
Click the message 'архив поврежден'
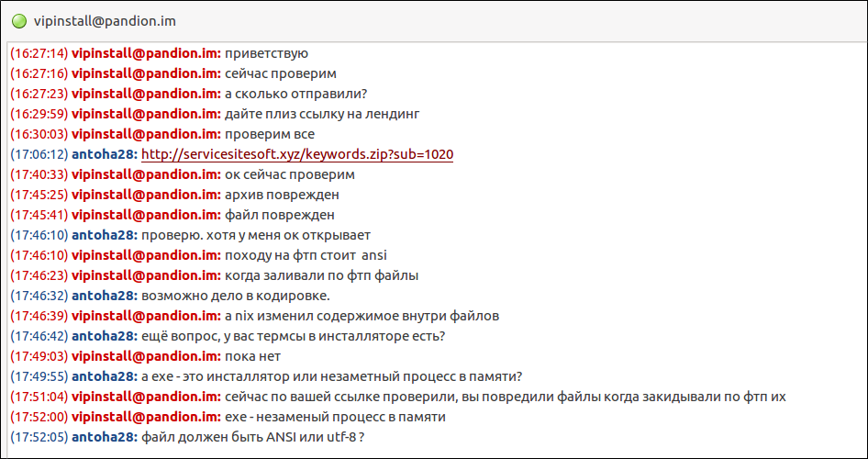[283, 195]
